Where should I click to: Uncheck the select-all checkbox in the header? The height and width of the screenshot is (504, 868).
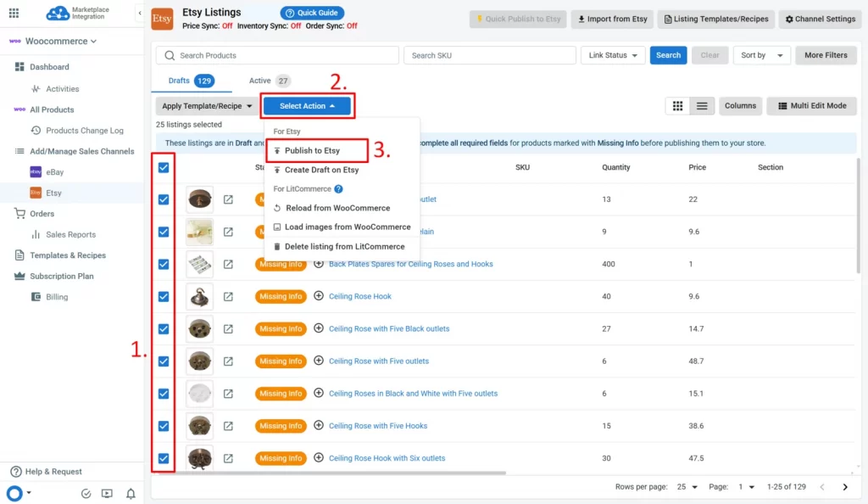[163, 167]
